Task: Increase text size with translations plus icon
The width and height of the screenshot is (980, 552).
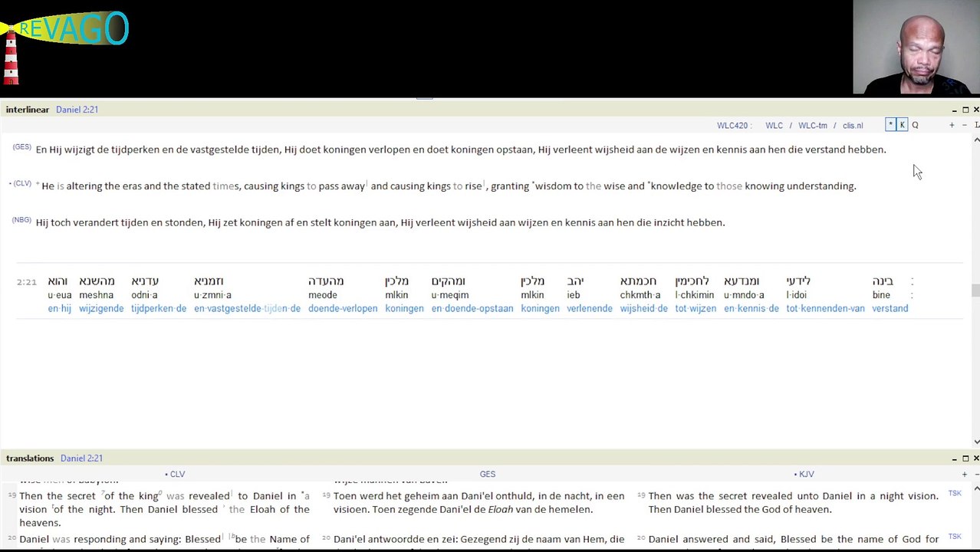Action: point(964,475)
